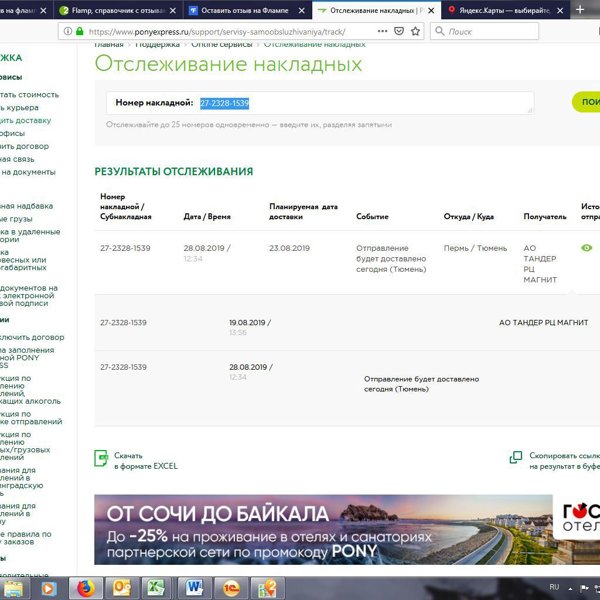Select the Отслеживание накладных browser tab
The width and height of the screenshot is (600, 600).
point(376,10)
